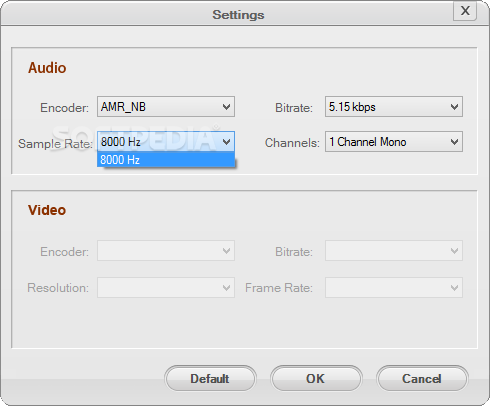Image resolution: width=490 pixels, height=406 pixels.
Task: Open the disabled Video Bitrate dropdown
Action: [x=394, y=251]
